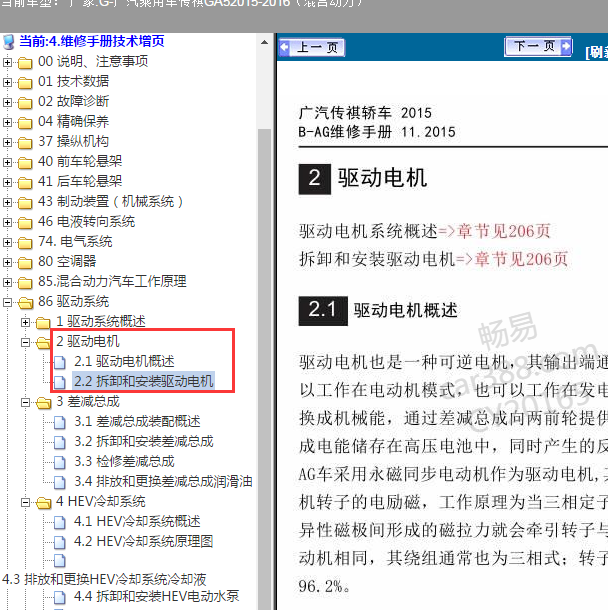Open '2.1 驱动电机概述' document
Viewport: 608px width, 610px height.
tap(124, 361)
